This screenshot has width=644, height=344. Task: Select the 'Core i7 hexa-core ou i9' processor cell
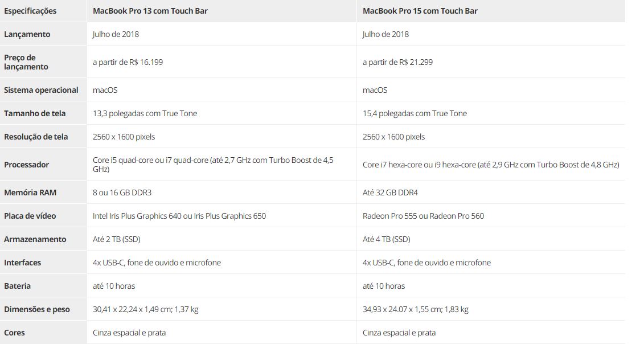coord(491,165)
